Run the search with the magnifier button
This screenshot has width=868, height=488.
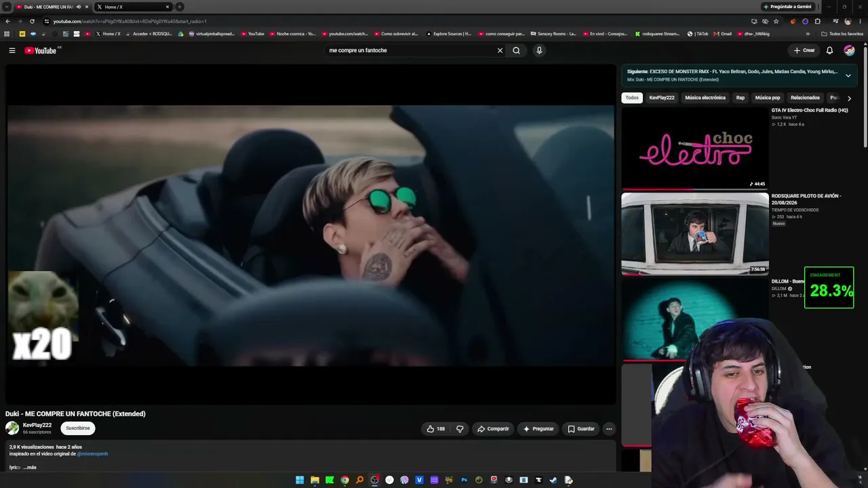tap(516, 50)
